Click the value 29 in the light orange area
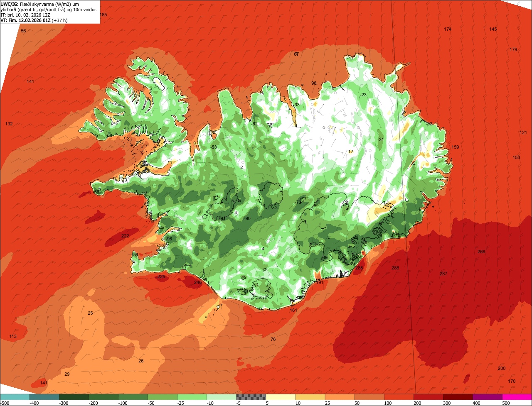532x406 pixels. (67, 374)
